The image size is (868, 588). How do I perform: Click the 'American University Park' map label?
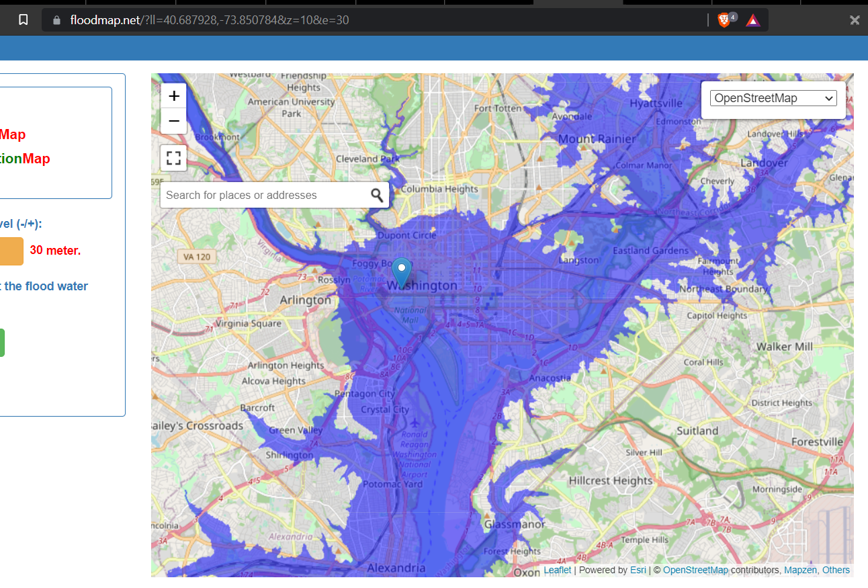(292, 108)
